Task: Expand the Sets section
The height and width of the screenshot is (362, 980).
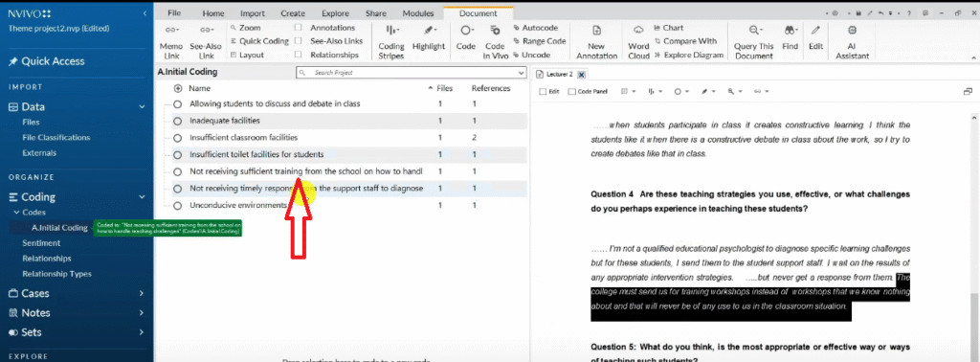Action: (142, 332)
